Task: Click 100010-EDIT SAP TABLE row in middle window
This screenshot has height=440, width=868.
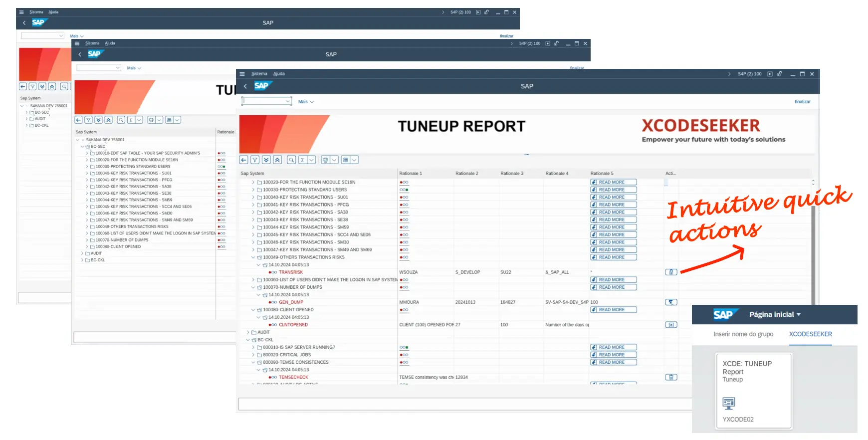Action: coord(148,153)
